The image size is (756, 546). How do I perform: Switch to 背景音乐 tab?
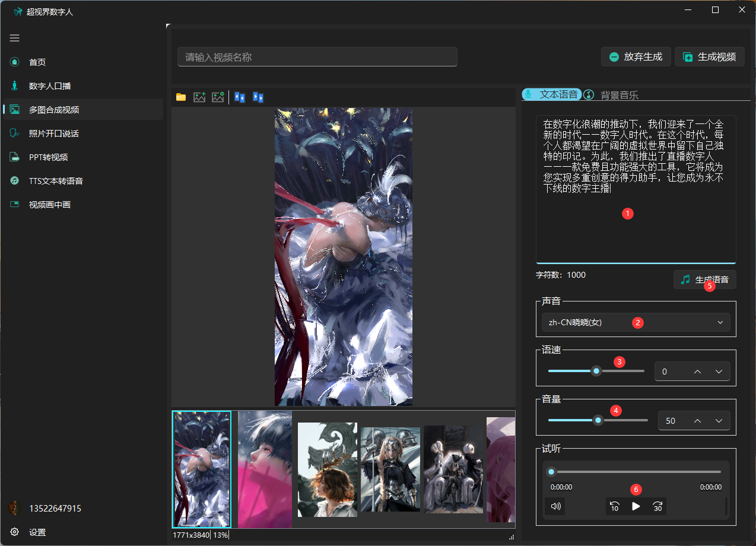611,95
